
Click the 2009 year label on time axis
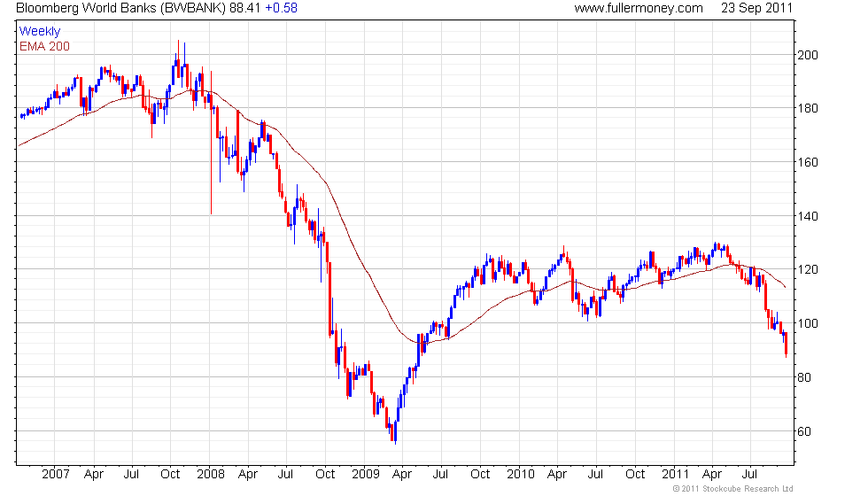(365, 474)
